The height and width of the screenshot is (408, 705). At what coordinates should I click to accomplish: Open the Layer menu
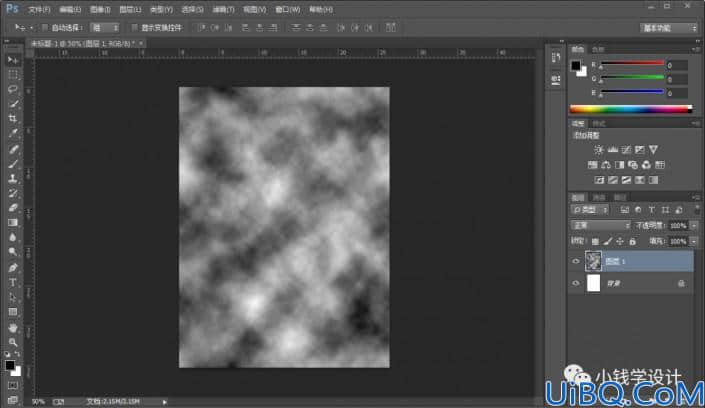point(130,9)
